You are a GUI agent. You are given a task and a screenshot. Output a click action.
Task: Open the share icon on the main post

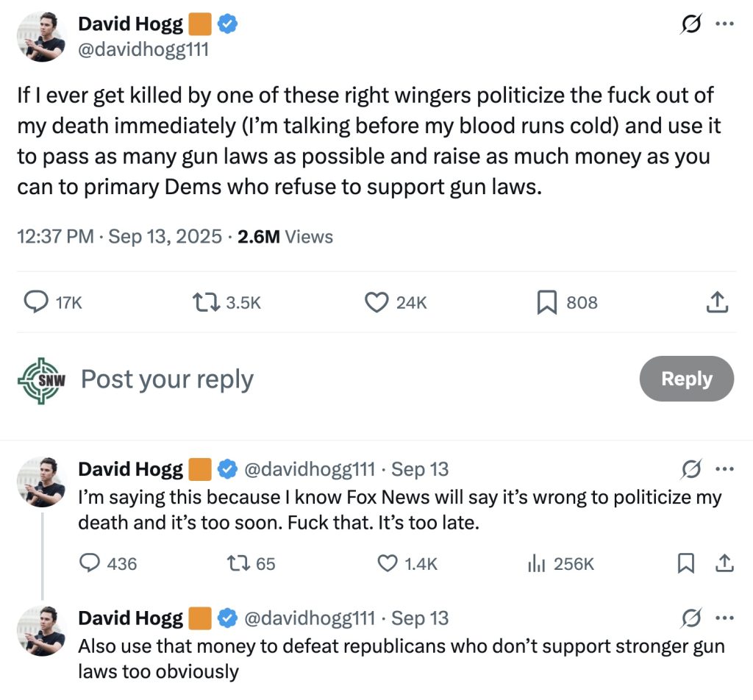(717, 301)
